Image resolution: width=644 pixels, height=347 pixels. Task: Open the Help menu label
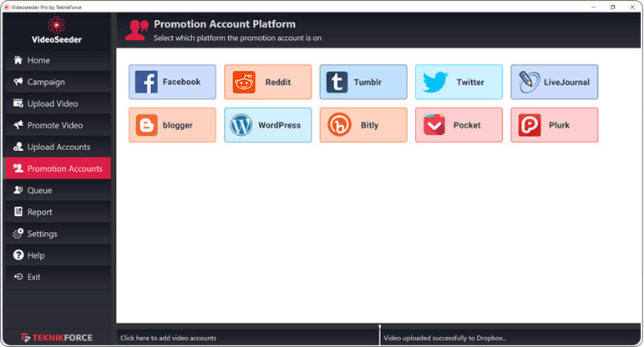pyautogui.click(x=36, y=255)
